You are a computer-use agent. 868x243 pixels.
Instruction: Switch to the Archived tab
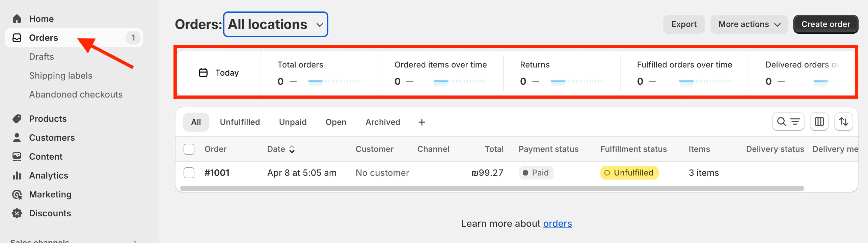click(383, 122)
